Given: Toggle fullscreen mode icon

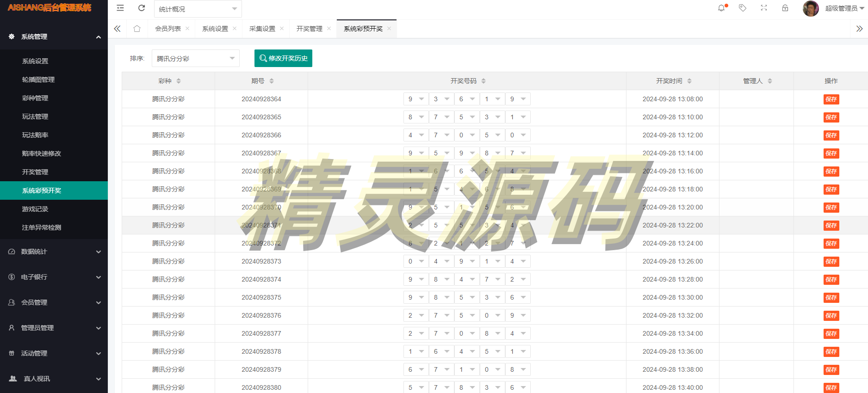Looking at the screenshot, I should pos(764,8).
